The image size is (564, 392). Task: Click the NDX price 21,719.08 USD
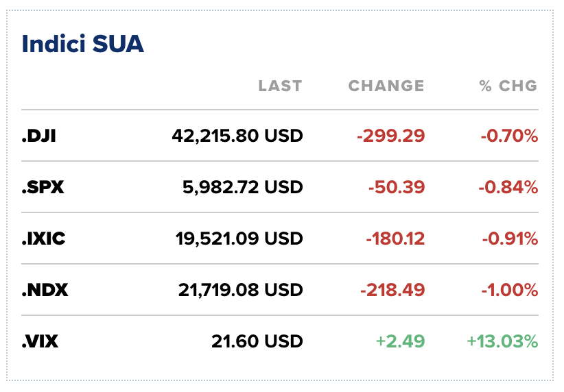[239, 290]
